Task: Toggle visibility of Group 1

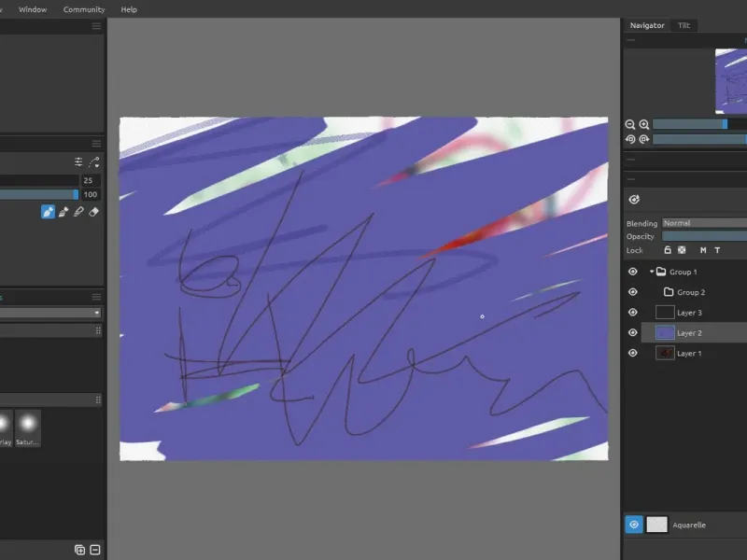Action: click(x=633, y=272)
